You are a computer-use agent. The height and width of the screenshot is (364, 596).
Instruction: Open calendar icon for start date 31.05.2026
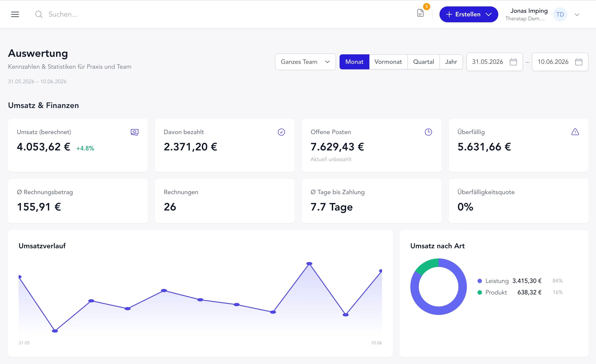[513, 62]
